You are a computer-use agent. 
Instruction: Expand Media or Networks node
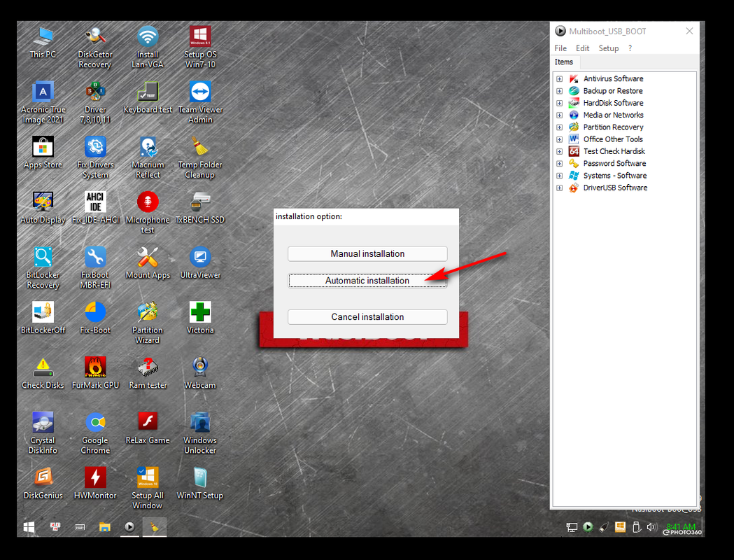click(559, 115)
